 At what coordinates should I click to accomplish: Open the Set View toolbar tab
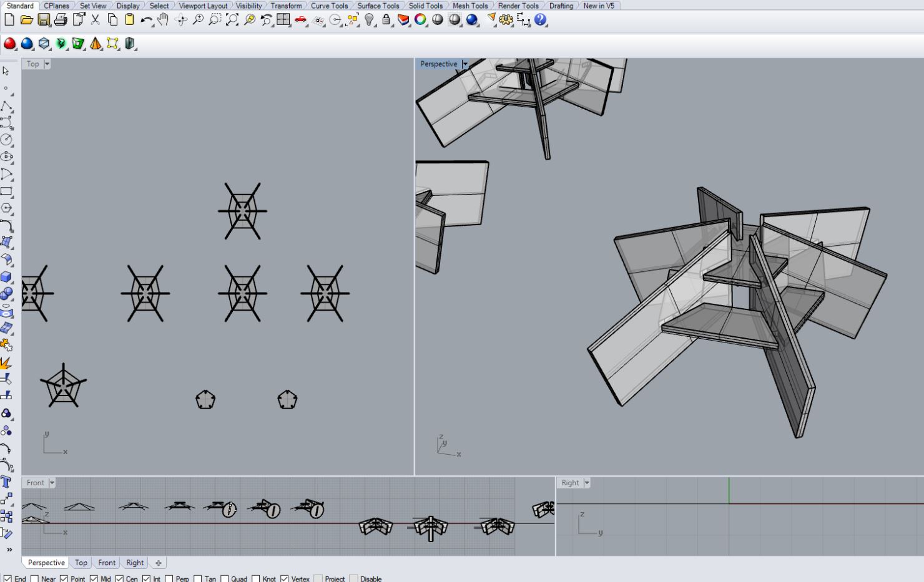click(x=93, y=6)
